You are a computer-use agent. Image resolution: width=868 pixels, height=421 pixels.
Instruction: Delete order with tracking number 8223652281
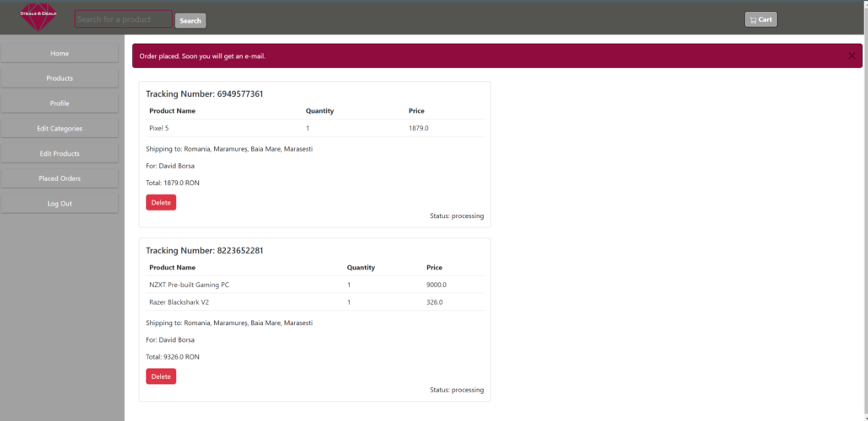click(x=161, y=376)
